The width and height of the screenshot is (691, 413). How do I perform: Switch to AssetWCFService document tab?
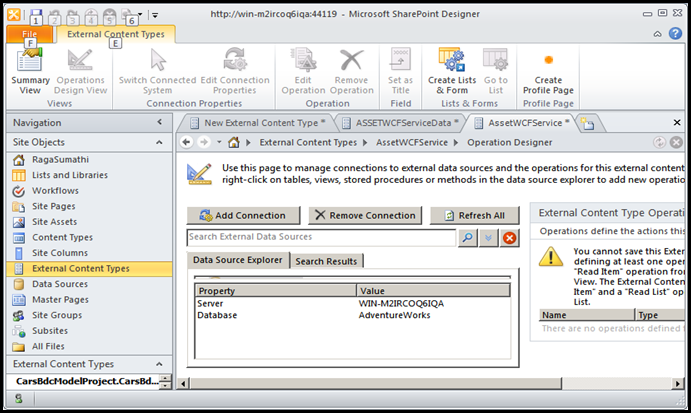pyautogui.click(x=522, y=123)
